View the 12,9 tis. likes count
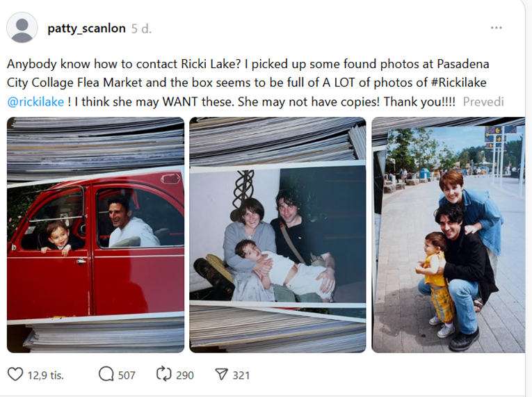This screenshot has width=532, height=397. tap(45, 375)
